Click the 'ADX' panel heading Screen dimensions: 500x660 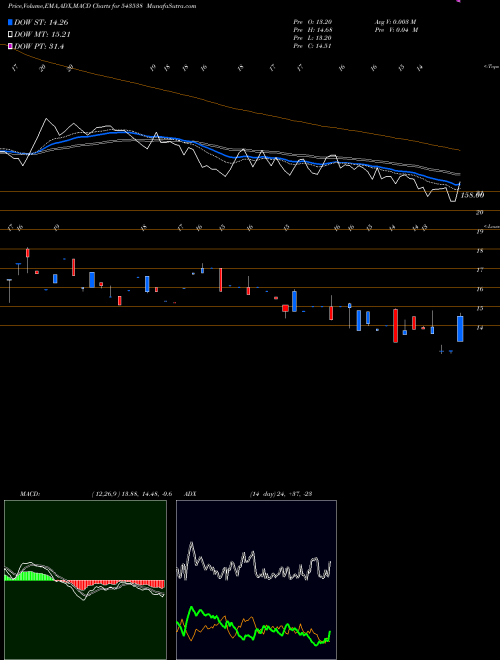coord(190,494)
